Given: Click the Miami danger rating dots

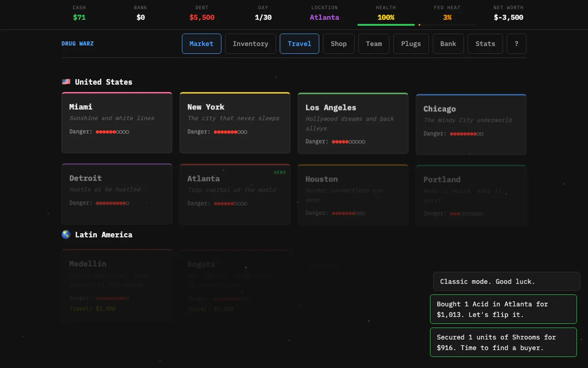Looking at the screenshot, I should tap(113, 132).
